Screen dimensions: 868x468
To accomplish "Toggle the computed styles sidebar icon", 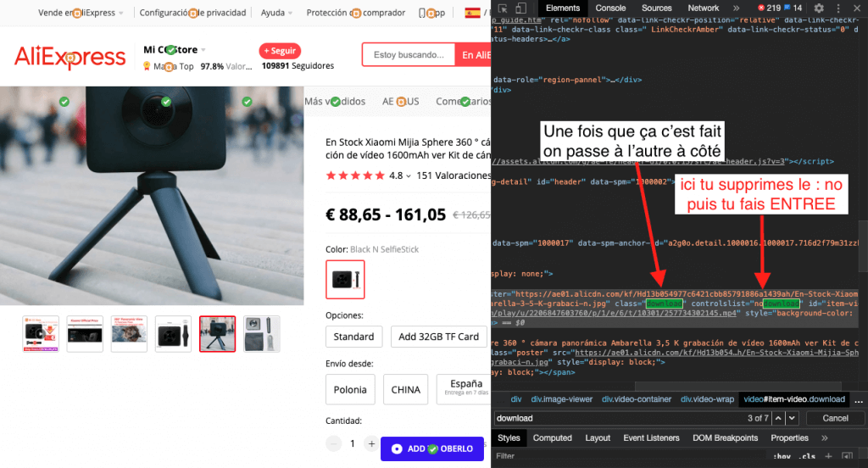I will [847, 456].
